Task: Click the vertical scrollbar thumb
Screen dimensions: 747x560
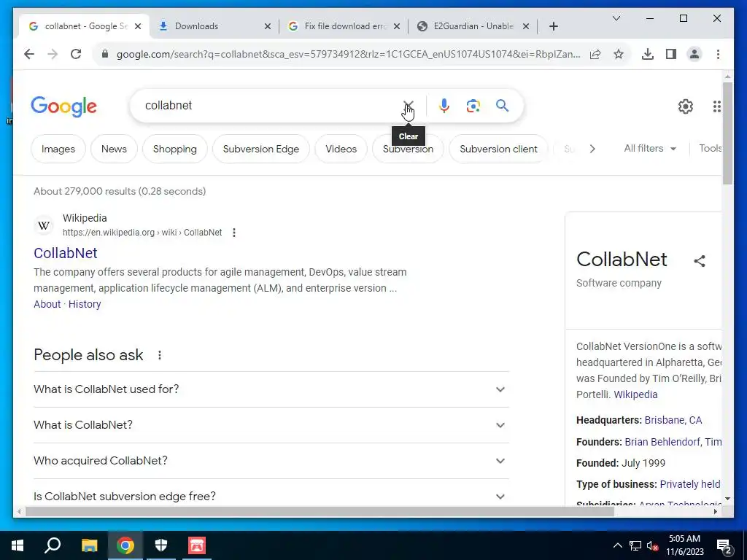Action: click(727, 133)
